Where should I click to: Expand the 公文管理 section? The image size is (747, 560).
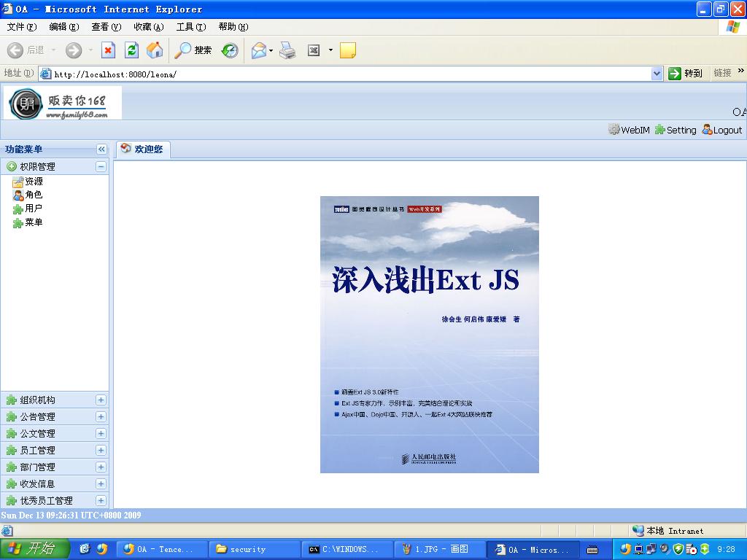(101, 433)
